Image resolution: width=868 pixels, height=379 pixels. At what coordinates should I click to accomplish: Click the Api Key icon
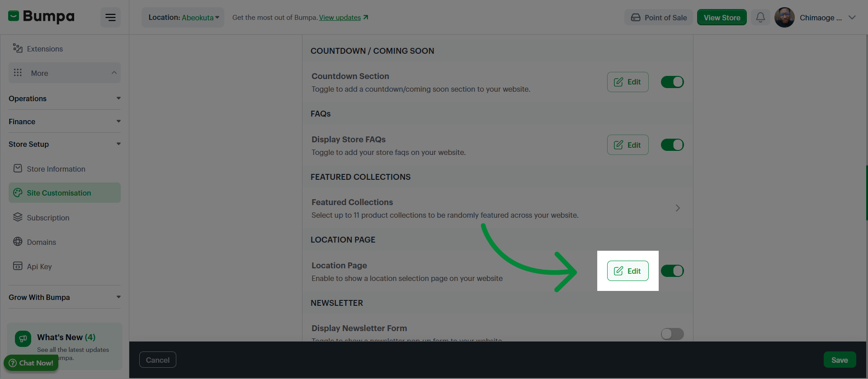click(x=18, y=266)
